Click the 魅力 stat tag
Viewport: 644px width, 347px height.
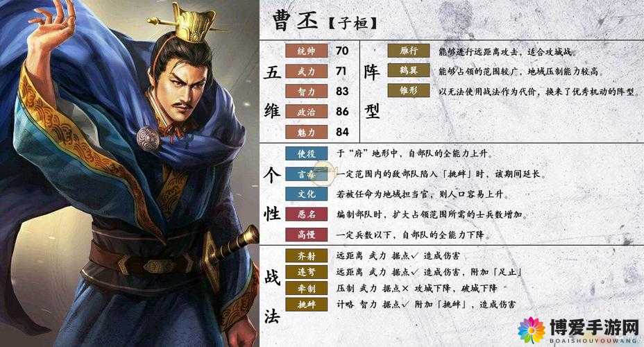(307, 132)
